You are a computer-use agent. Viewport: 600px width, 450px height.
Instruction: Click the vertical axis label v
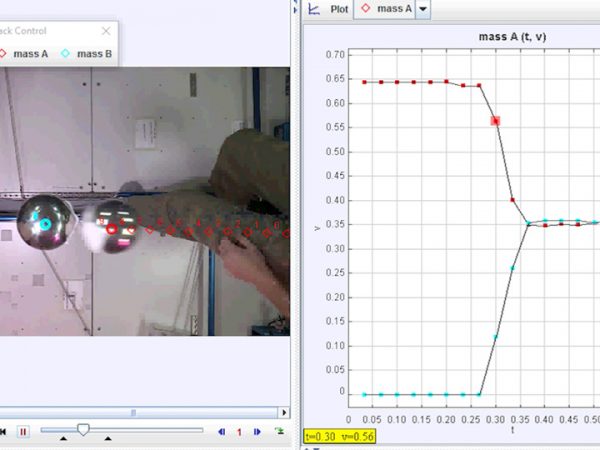tap(317, 228)
